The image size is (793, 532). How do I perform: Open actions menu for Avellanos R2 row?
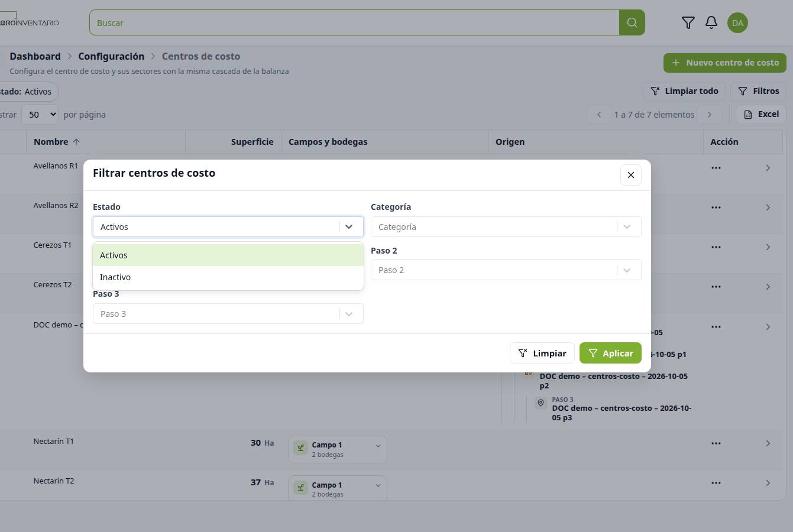[716, 207]
